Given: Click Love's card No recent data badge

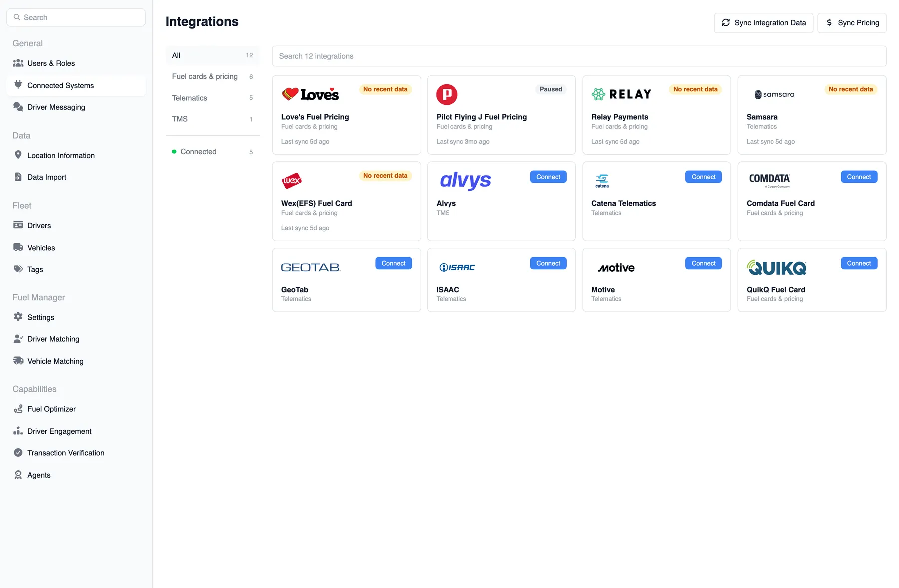Looking at the screenshot, I should (385, 89).
